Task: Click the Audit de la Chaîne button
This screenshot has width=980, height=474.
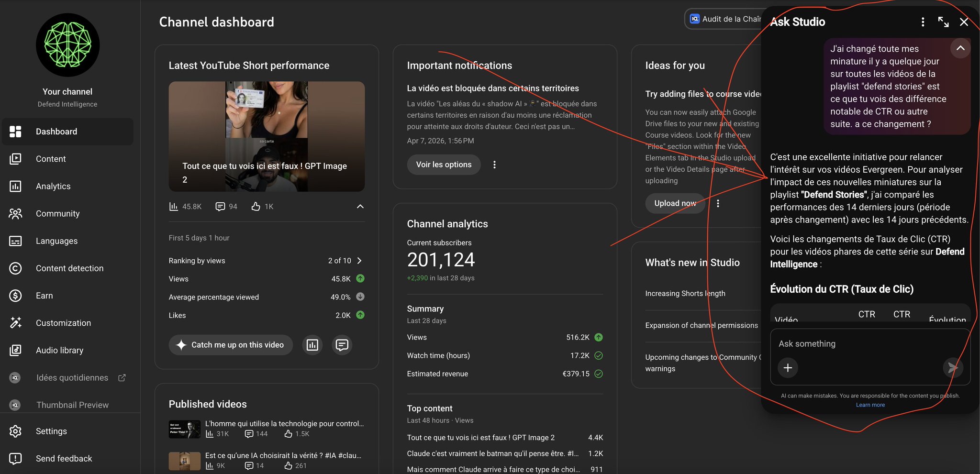Action: click(x=724, y=19)
